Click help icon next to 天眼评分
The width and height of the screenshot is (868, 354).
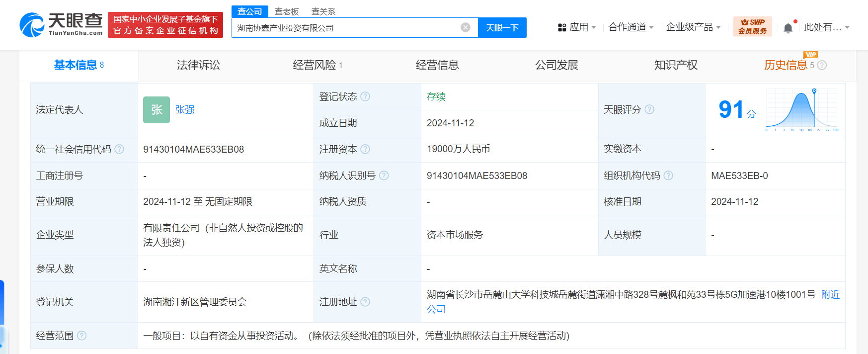[649, 109]
